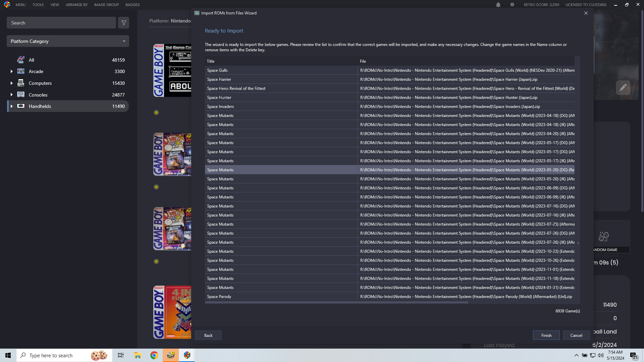
Task: Click the checkmark status icon
Action: click(x=512, y=5)
